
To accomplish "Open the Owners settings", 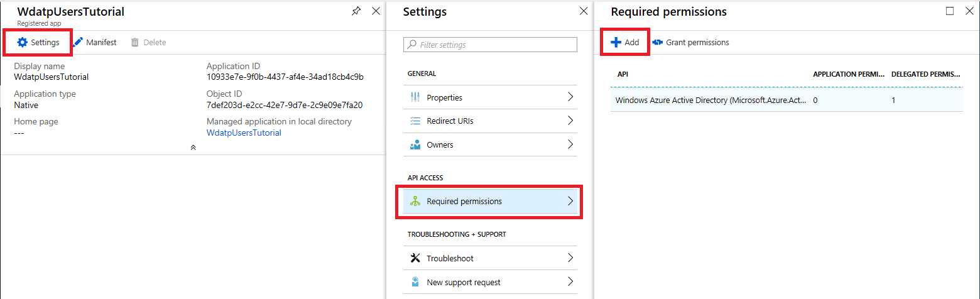I will click(440, 144).
